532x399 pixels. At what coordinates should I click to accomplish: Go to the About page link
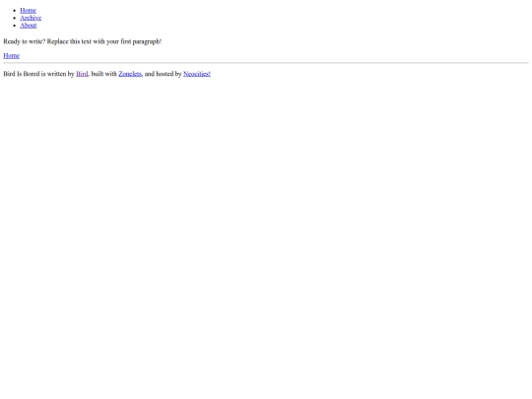point(29,26)
